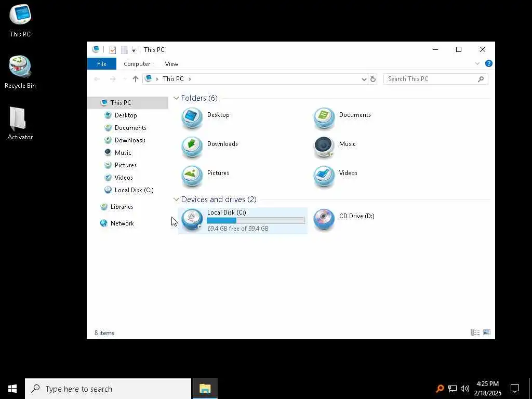Click the Refresh button in address bar

pyautogui.click(x=373, y=79)
